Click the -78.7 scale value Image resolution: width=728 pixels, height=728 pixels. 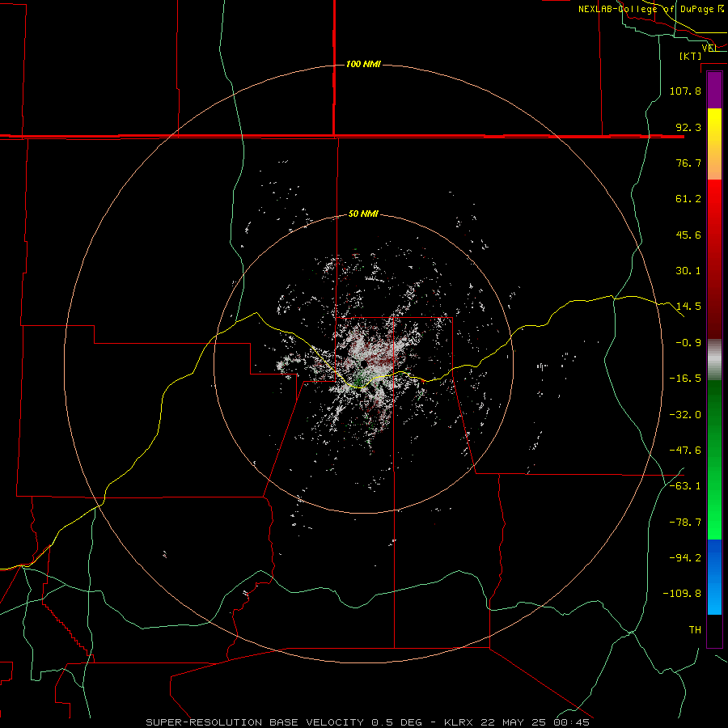(x=685, y=523)
